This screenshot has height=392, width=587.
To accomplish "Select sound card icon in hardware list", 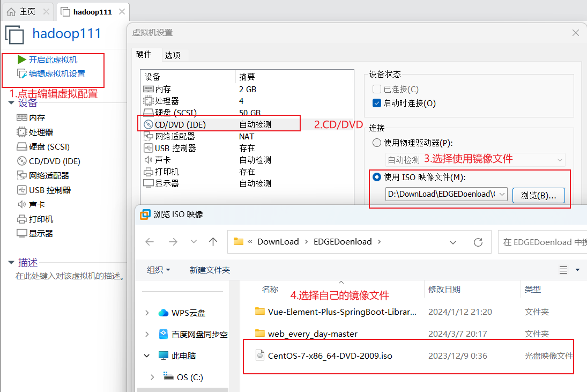I will click(x=148, y=160).
